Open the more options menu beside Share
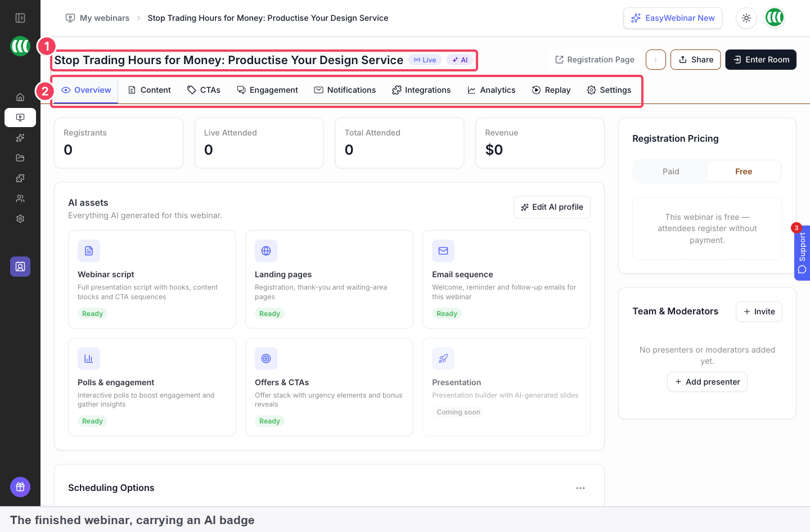 pos(656,60)
